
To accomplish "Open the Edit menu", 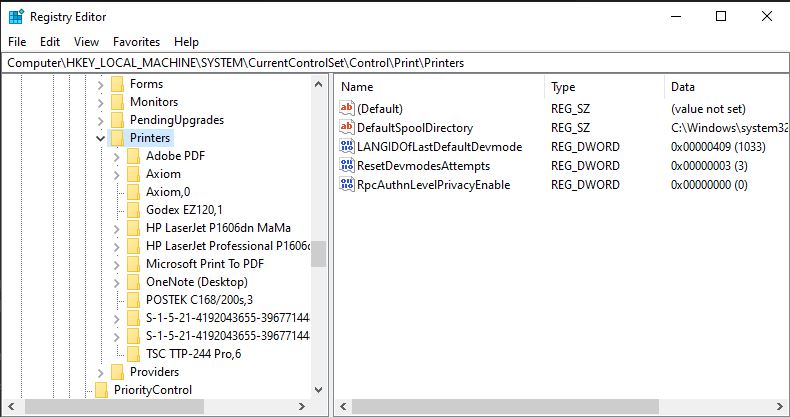I will (50, 42).
